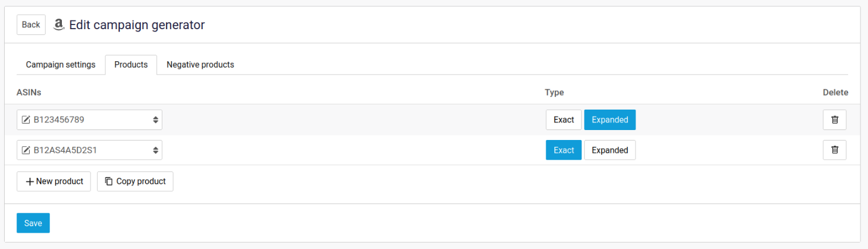Viewport: 868px width, 249px height.
Task: Click the edit pencil icon beside B12AS4A5D2S1
Action: tap(26, 150)
